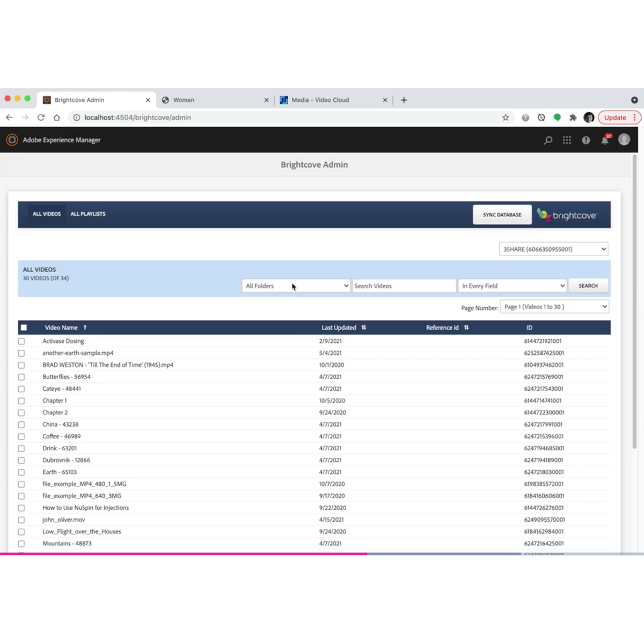Screen dimensions: 644x644
Task: Open the In Every Field dropdown
Action: click(x=513, y=286)
